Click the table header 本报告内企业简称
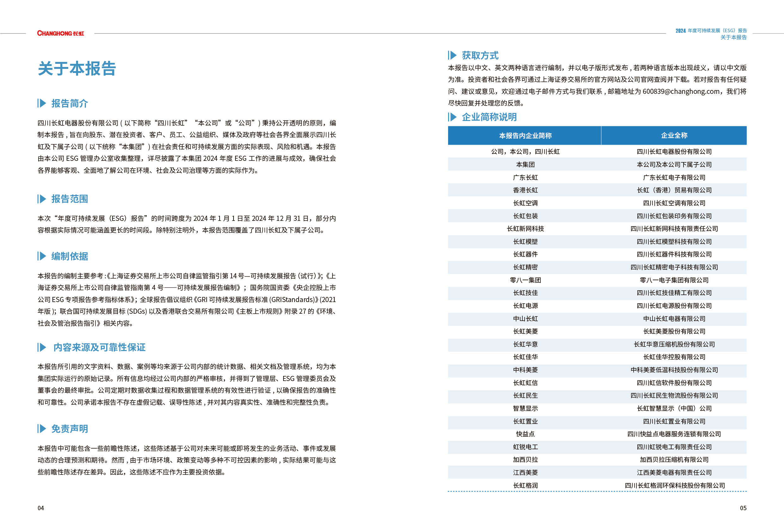The width and height of the screenshot is (784, 532). [x=525, y=136]
